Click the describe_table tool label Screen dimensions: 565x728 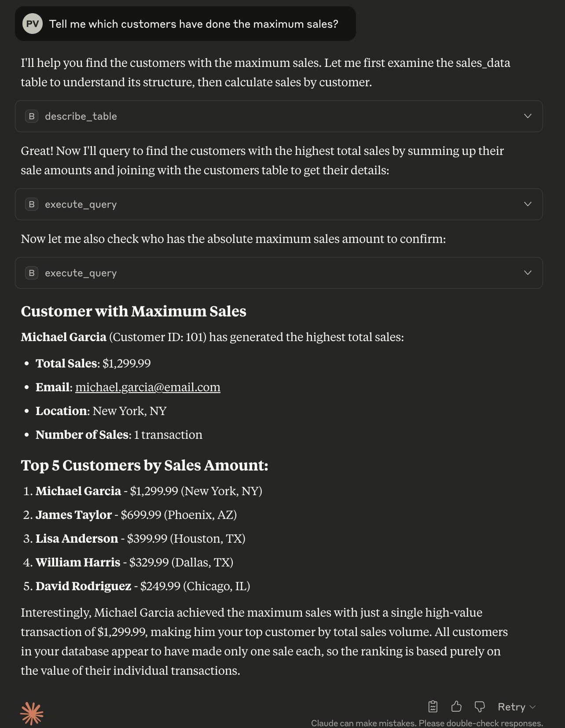click(81, 116)
